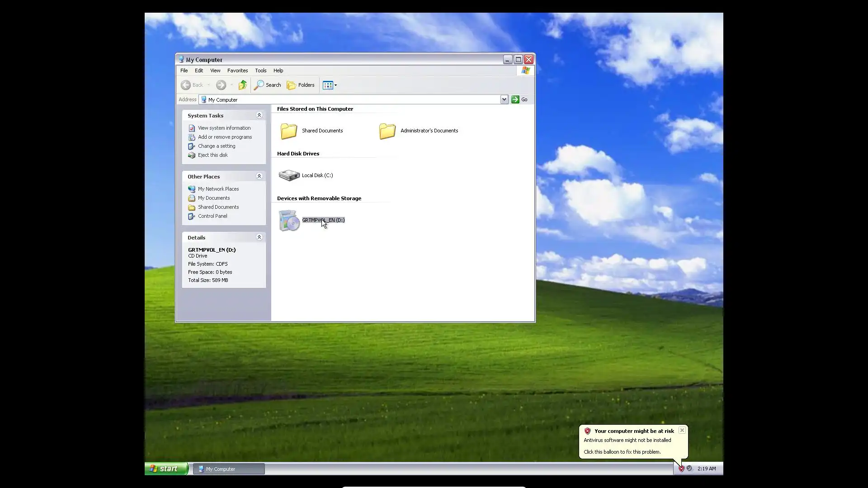
Task: Open the Tools menu
Action: (261, 70)
